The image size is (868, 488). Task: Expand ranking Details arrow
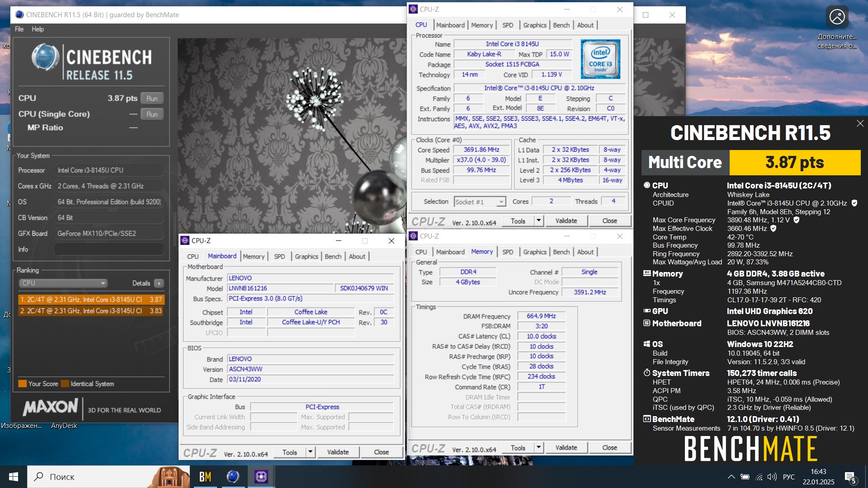159,283
